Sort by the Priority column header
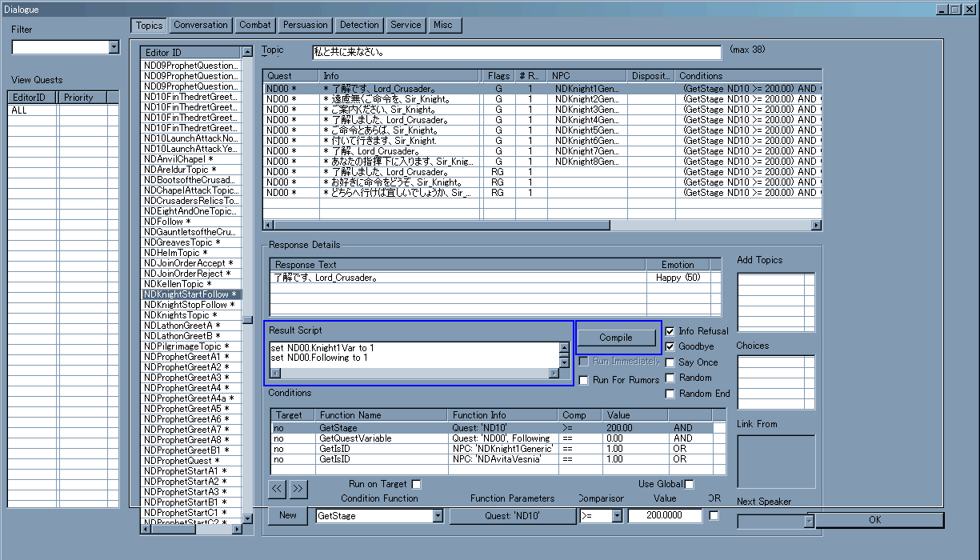The height and width of the screenshot is (560, 980). (83, 98)
